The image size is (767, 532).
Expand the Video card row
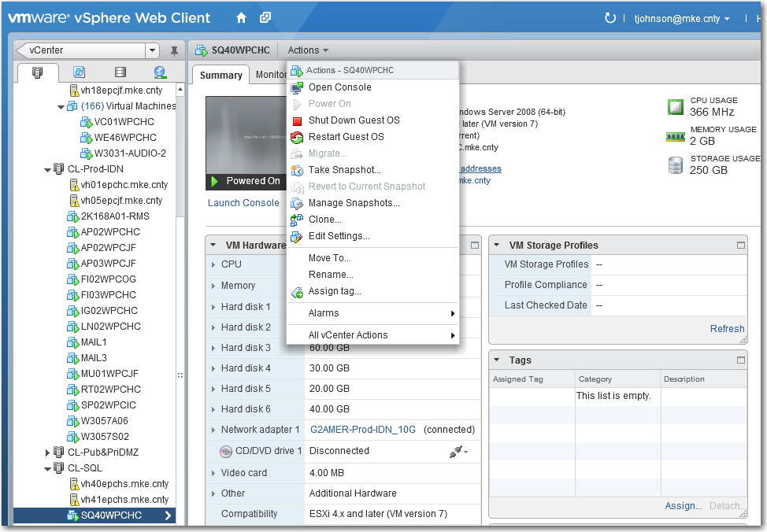213,473
